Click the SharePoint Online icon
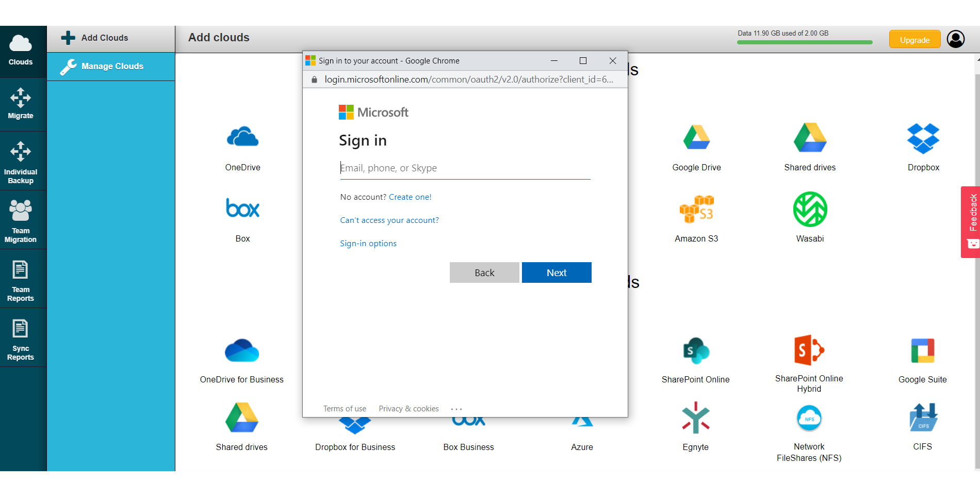 [x=696, y=350]
